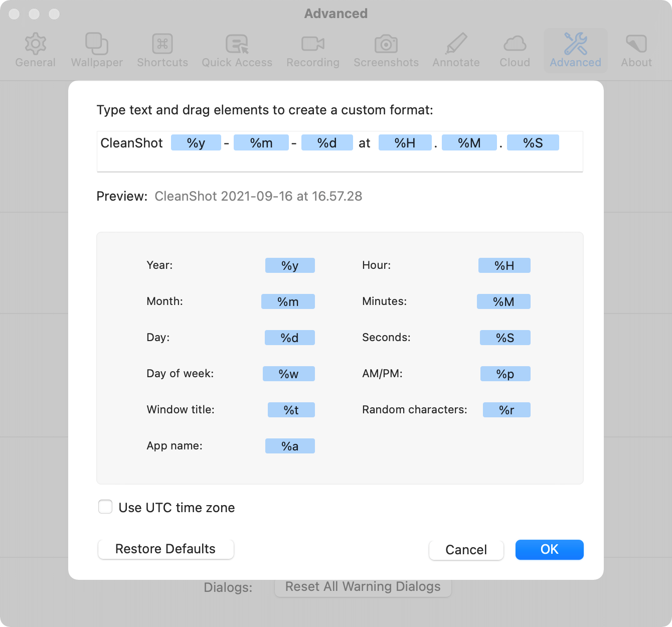Open Shortcuts command-key icon
This screenshot has height=627, width=672.
coord(162,44)
